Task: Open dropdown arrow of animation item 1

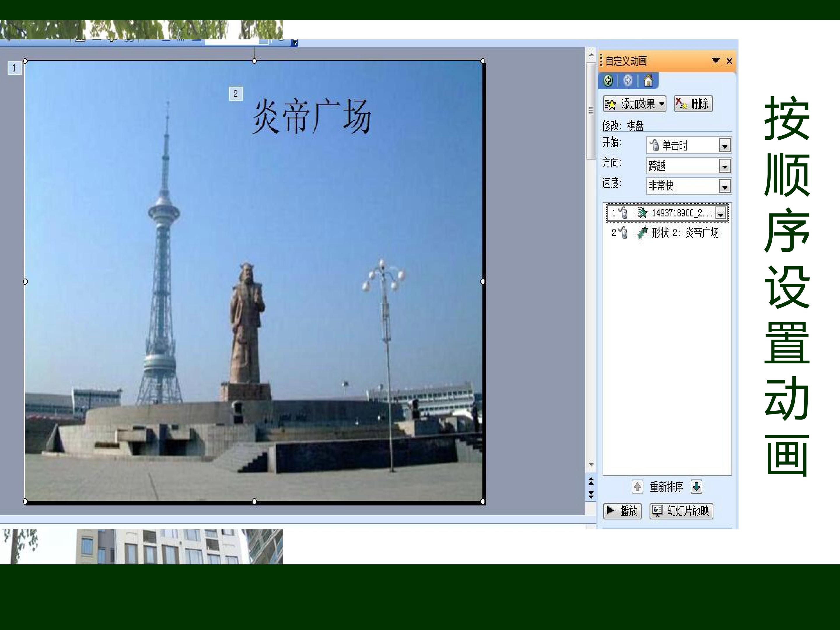Action: click(720, 214)
